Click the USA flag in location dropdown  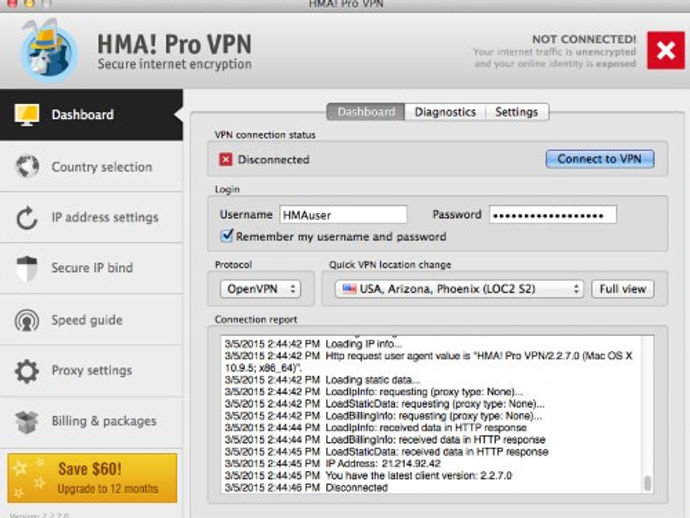click(x=349, y=289)
